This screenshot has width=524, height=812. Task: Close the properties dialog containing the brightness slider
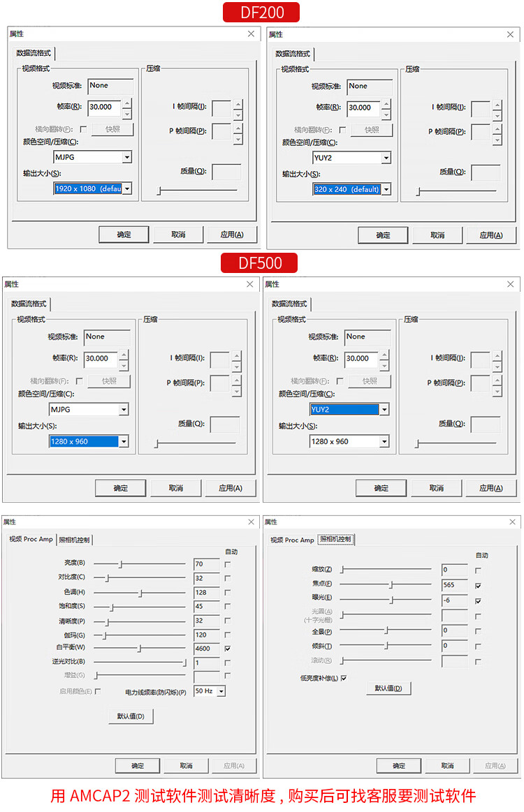pyautogui.click(x=249, y=522)
